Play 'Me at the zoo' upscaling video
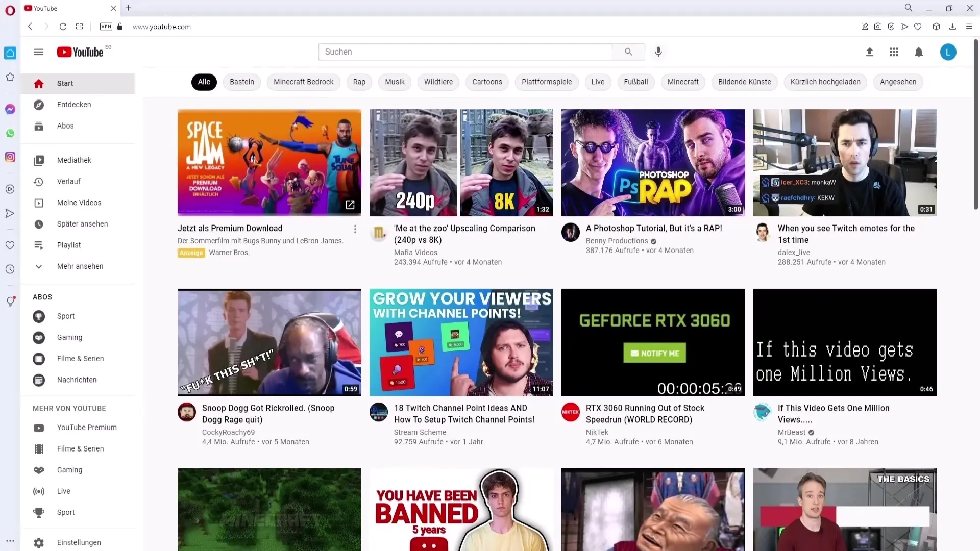This screenshot has width=980, height=551. click(x=461, y=162)
